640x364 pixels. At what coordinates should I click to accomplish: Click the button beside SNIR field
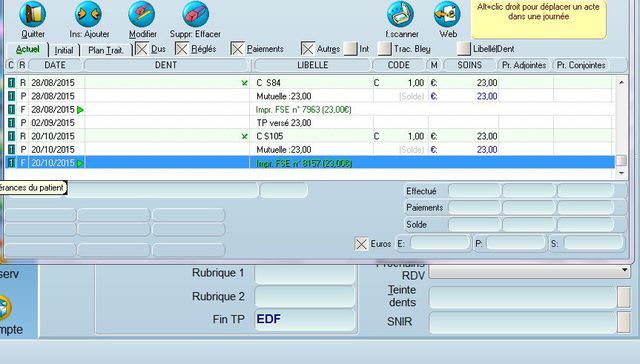click(624, 322)
